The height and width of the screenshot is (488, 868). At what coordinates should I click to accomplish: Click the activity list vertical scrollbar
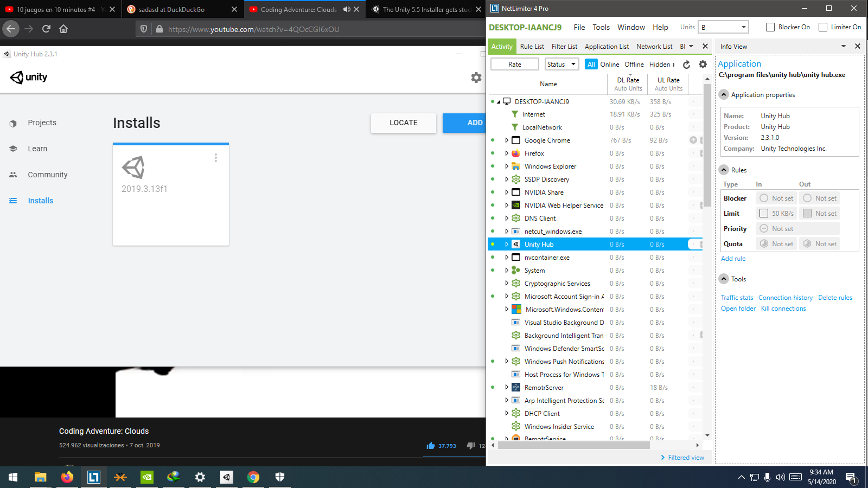tap(707, 145)
